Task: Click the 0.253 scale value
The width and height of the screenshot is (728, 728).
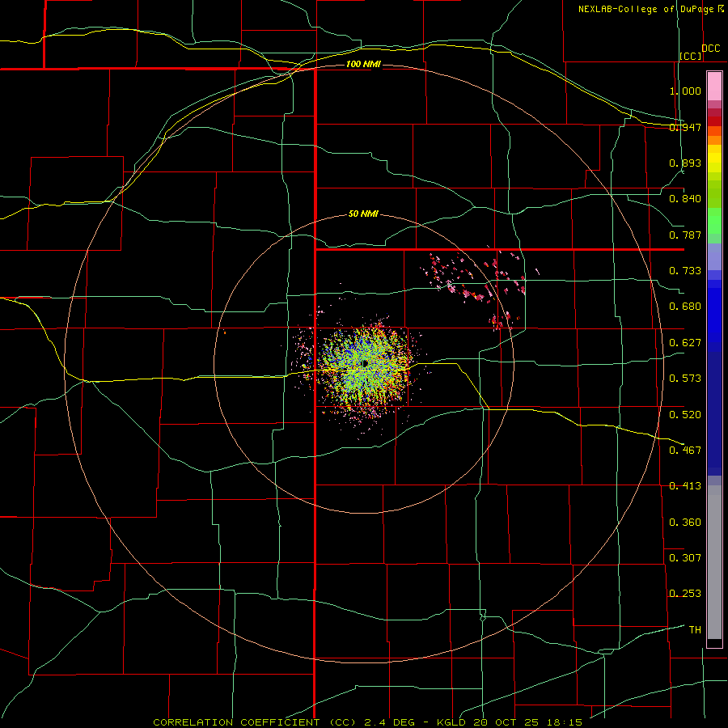Action: tap(685, 594)
